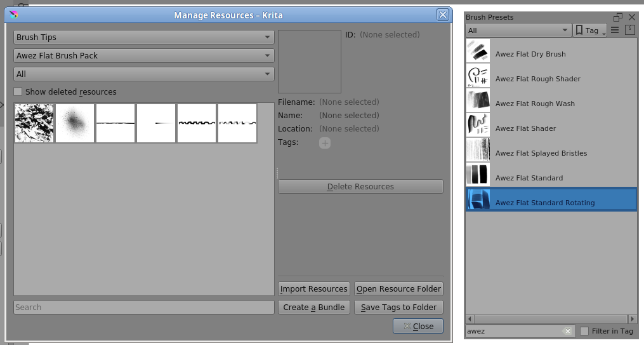Select Awez Flat Rough Shader preset icon
Screen dimensions: 644x345
coord(478,75)
